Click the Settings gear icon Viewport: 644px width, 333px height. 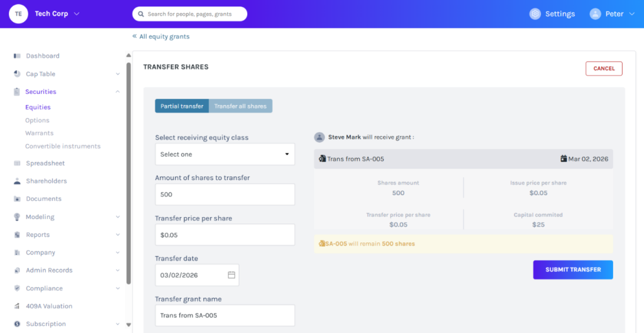pyautogui.click(x=535, y=14)
